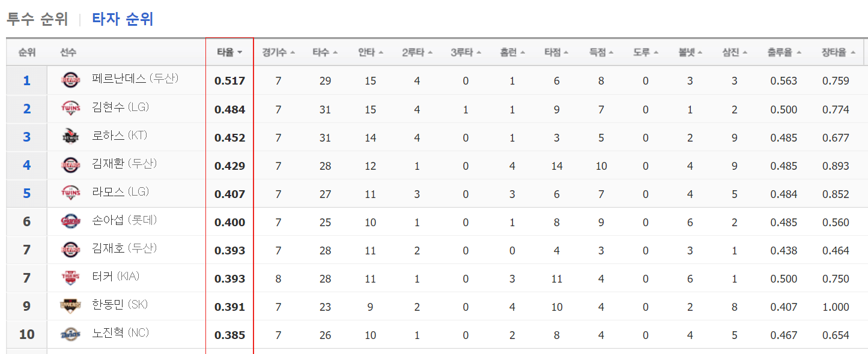Select the 타자 순위 tab
868x354 pixels.
(123, 19)
